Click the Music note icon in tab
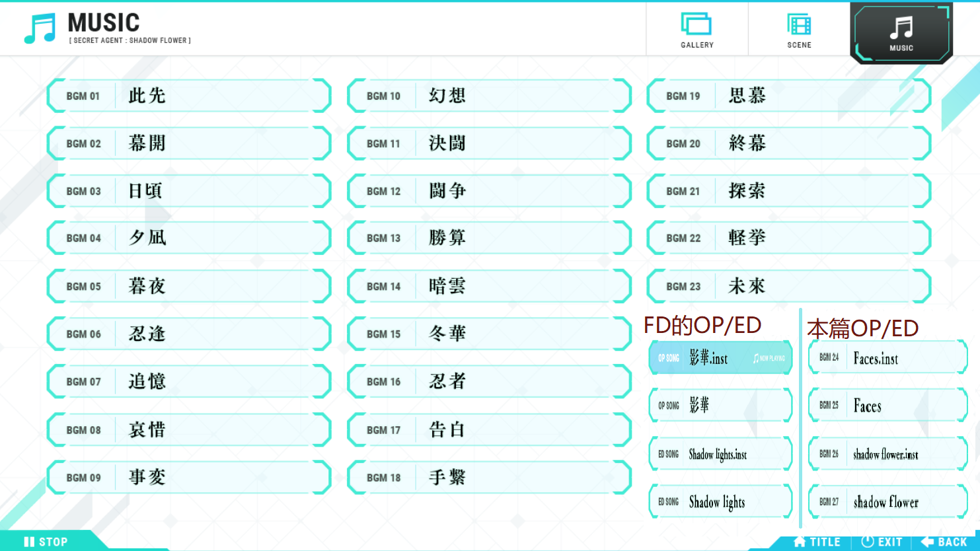 point(901,28)
